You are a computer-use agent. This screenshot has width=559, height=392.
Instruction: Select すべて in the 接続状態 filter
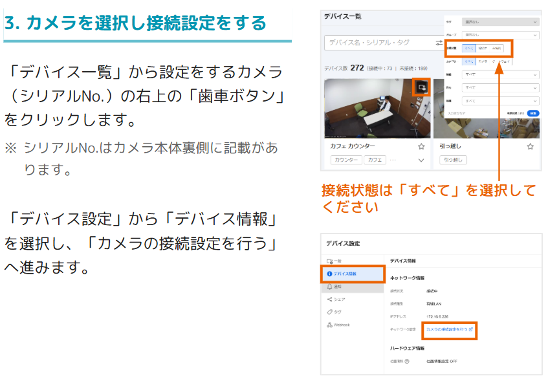click(x=469, y=48)
